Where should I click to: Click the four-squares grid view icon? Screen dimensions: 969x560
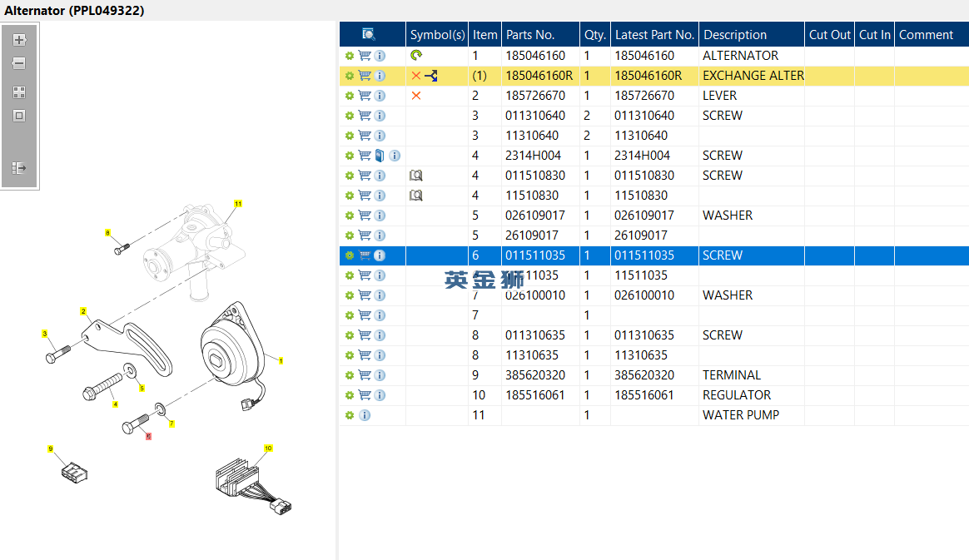tap(19, 92)
